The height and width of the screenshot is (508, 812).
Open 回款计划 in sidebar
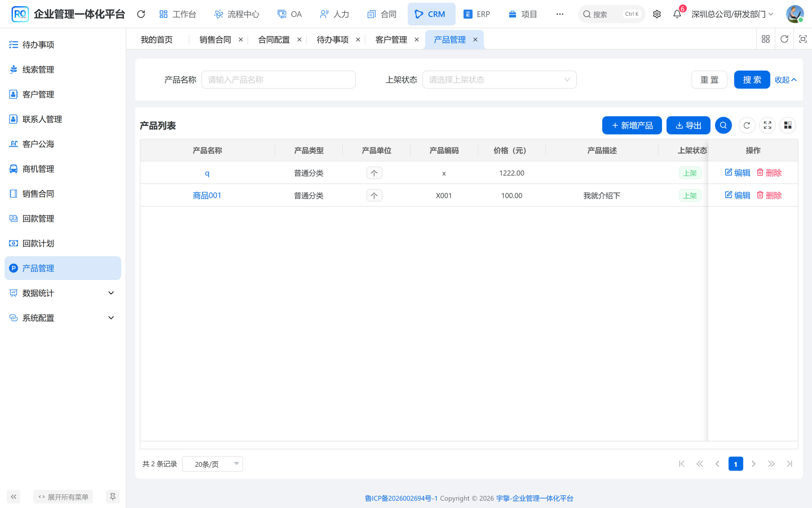pos(63,243)
